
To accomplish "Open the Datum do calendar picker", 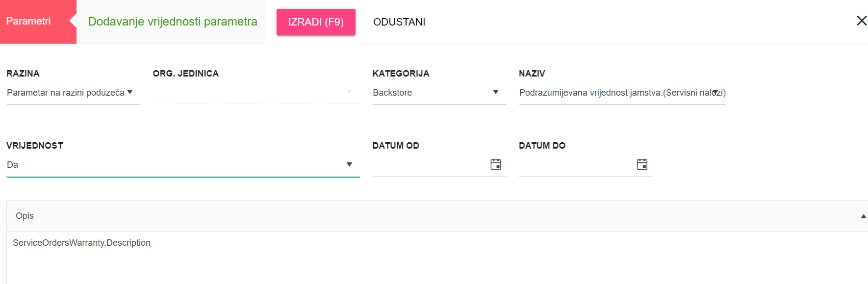I will click(642, 164).
